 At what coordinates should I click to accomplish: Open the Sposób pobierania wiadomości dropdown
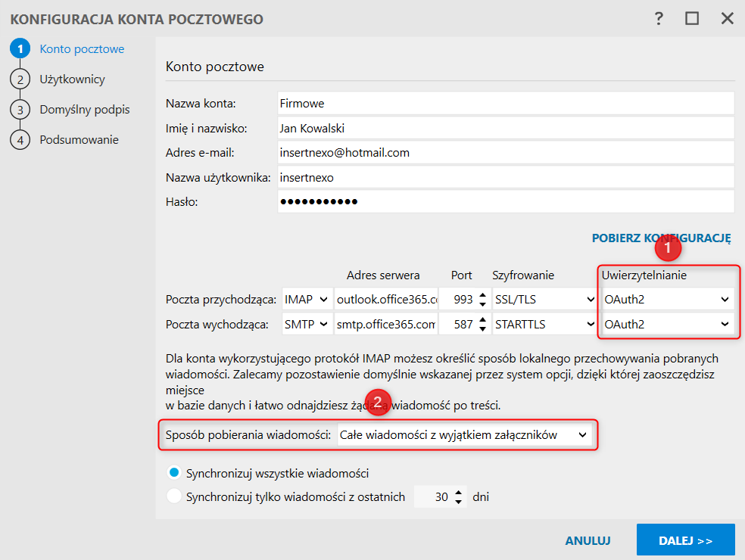(463, 435)
